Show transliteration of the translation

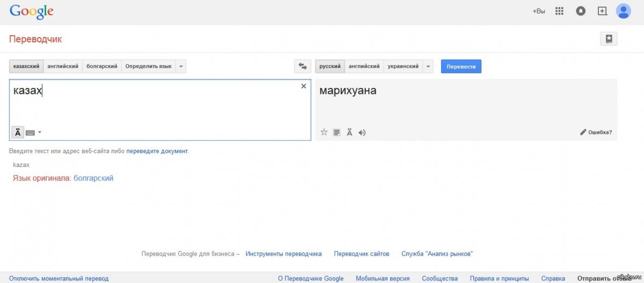(349, 132)
